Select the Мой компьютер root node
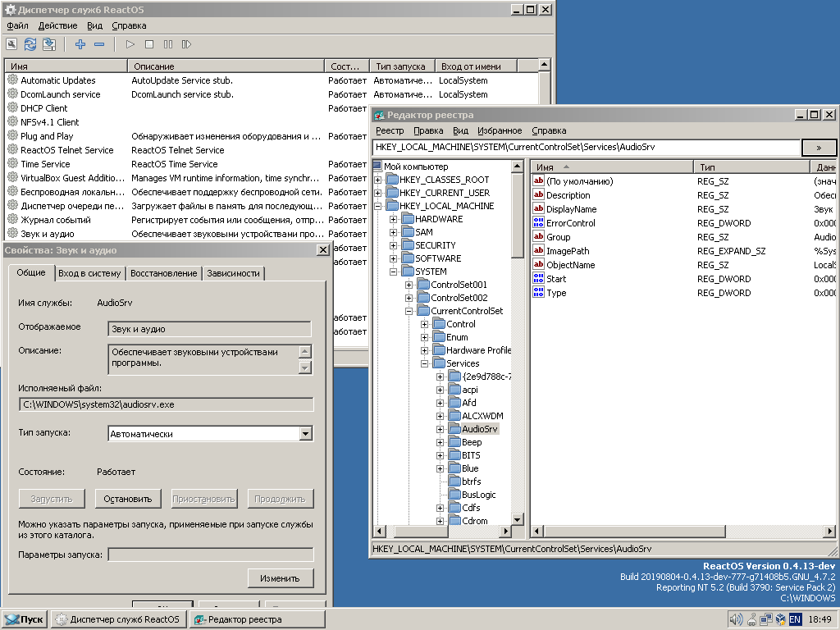Image resolution: width=840 pixels, height=630 pixels. 416,166
